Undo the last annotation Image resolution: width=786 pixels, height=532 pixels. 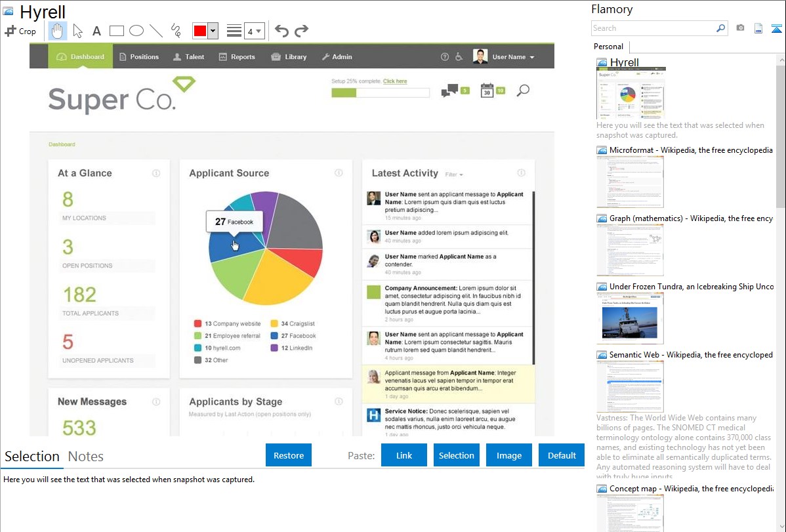(x=281, y=31)
